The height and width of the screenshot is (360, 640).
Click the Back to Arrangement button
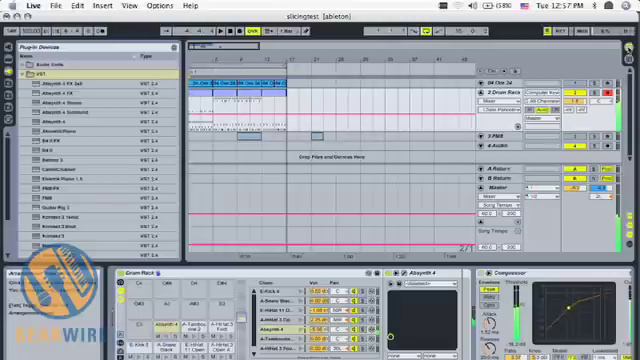pyautogui.click(x=270, y=31)
